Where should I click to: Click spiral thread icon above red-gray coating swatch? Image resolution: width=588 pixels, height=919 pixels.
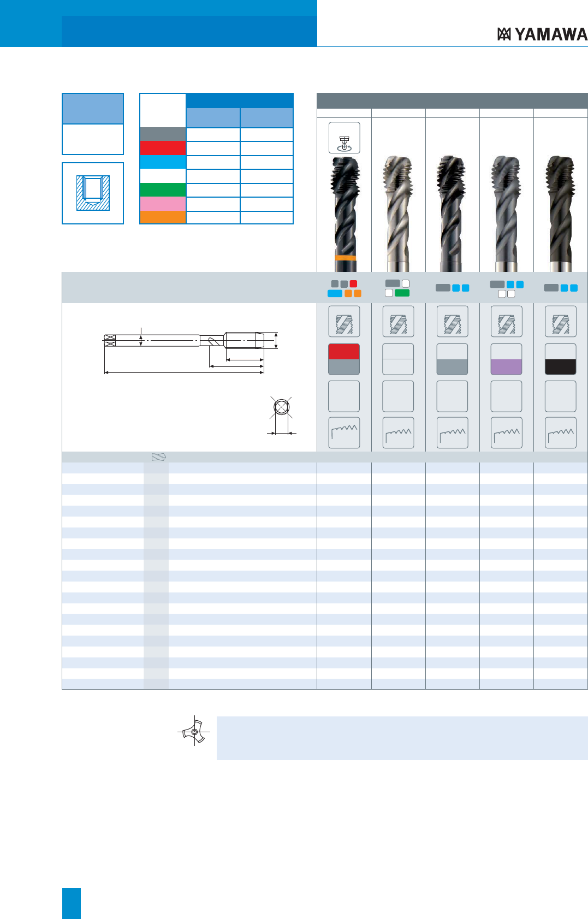[x=344, y=322]
